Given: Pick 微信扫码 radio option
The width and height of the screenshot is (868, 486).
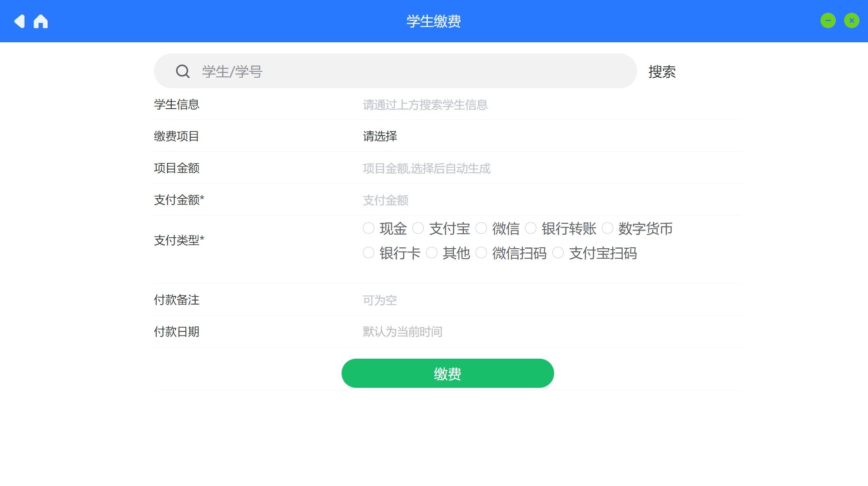Looking at the screenshot, I should click(481, 253).
